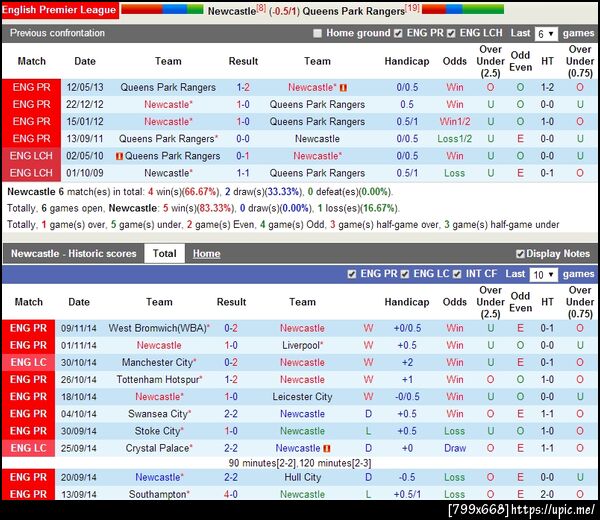
Task: Click Swansea City team name
Action: (159, 414)
